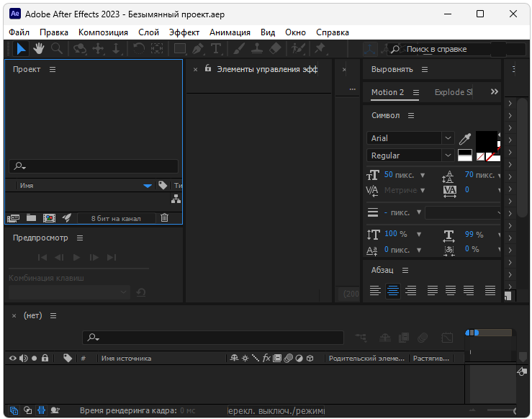Click the 8 бит на канал color depth button
This screenshot has width=532, height=419.
[116, 218]
